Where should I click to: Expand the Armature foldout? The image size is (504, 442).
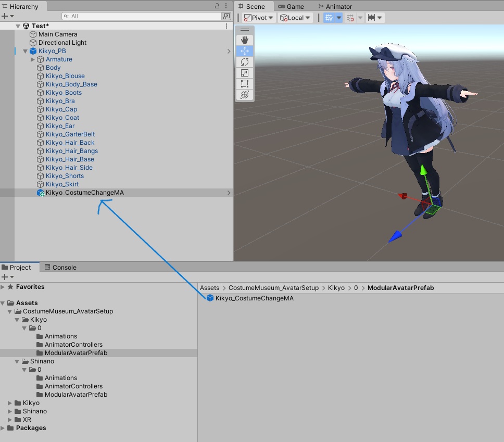tap(32, 59)
